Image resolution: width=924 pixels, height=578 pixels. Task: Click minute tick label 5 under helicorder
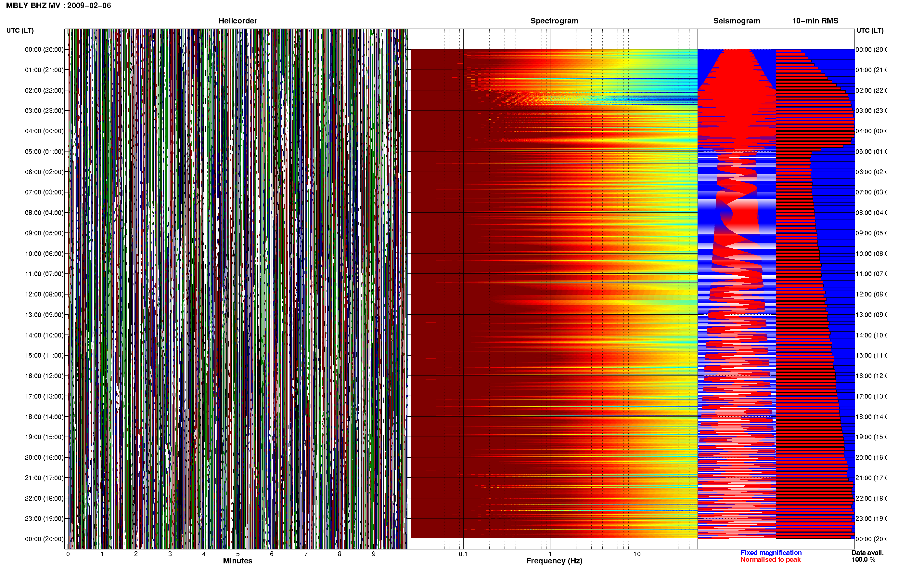(x=237, y=554)
